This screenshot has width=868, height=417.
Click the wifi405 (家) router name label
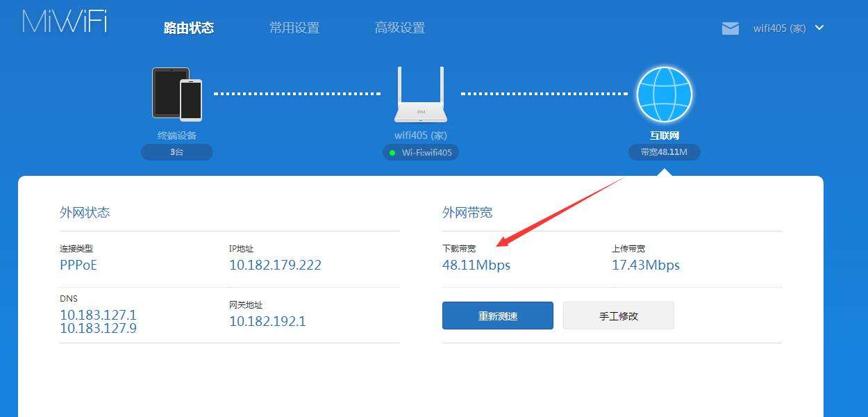[421, 136]
